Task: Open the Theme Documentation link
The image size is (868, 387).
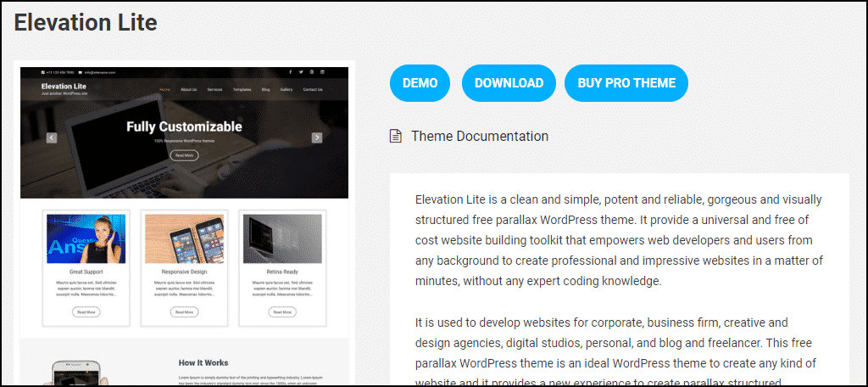Action: click(480, 136)
